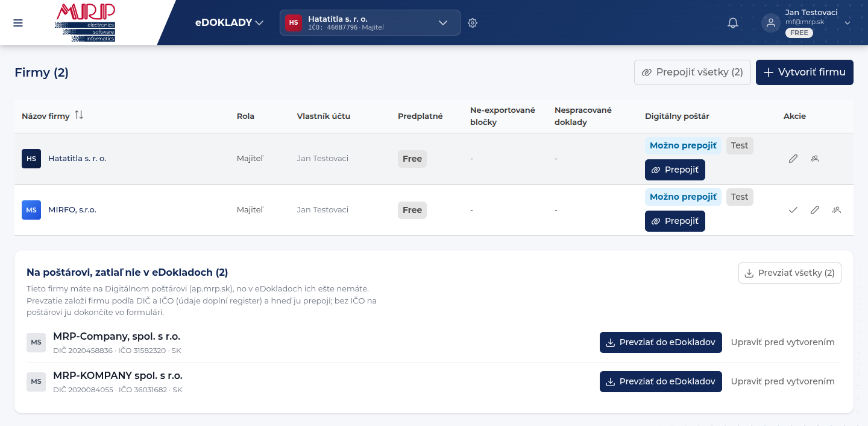Click the MRP-KOMPANY spol. s r.o. name
The image size is (868, 426).
tap(118, 376)
